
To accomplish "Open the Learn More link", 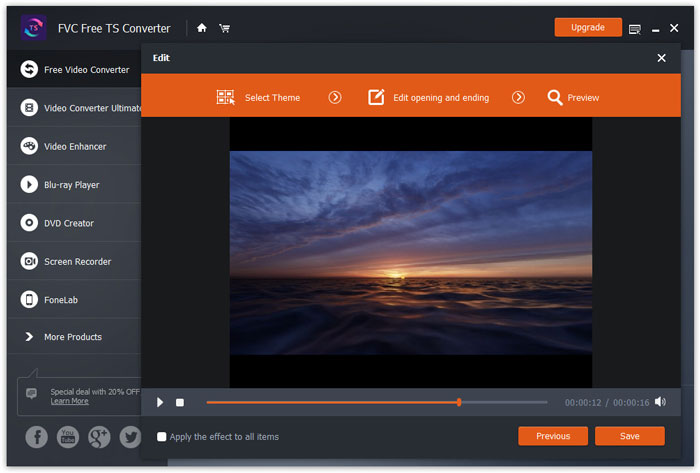I will 69,401.
